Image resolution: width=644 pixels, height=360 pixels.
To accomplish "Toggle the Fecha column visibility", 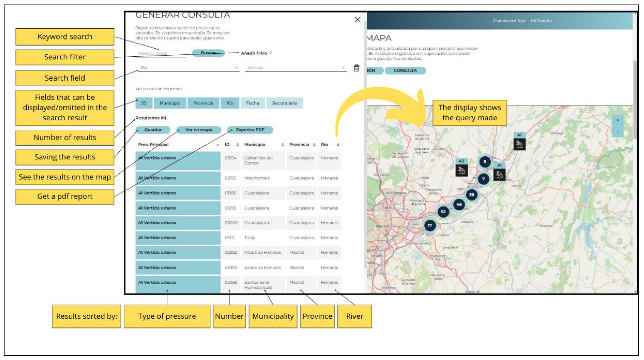I will [252, 103].
